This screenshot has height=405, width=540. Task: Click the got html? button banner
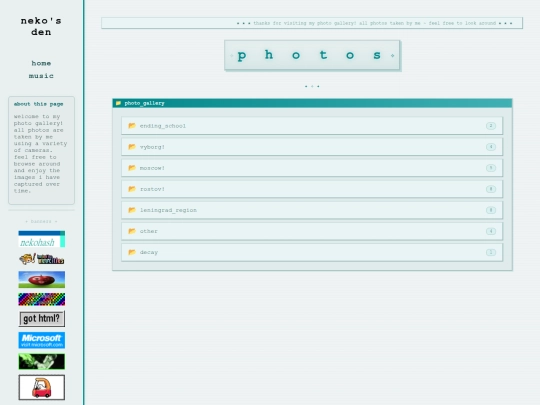[x=42, y=319]
